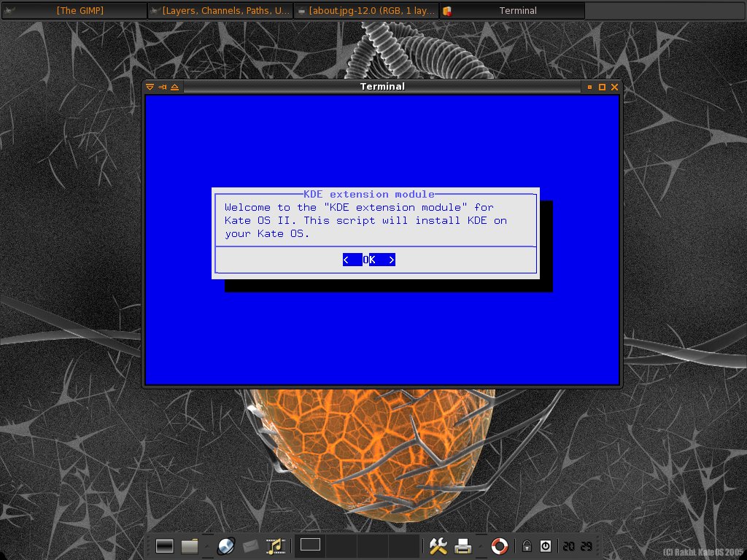
Task: Click the panel clock showing 20 29
Action: pos(578,546)
